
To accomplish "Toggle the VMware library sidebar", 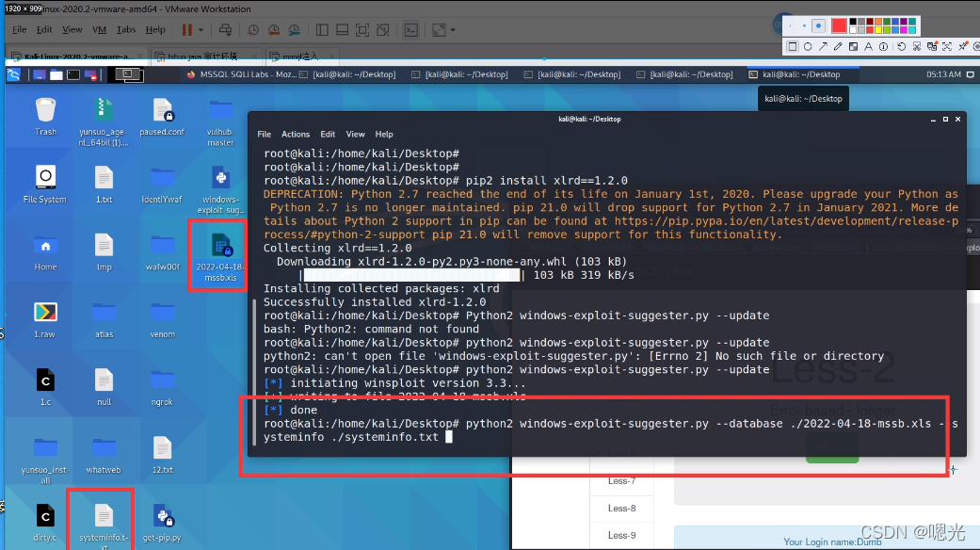I will [322, 29].
